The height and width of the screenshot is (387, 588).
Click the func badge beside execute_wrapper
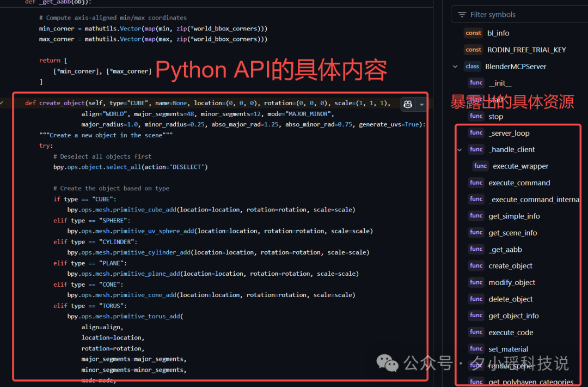480,166
